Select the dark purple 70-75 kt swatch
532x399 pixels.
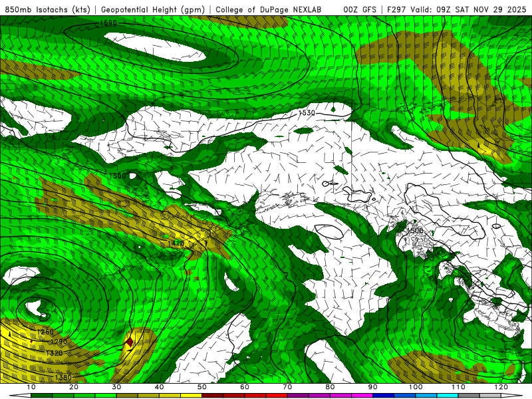[x=298, y=396]
